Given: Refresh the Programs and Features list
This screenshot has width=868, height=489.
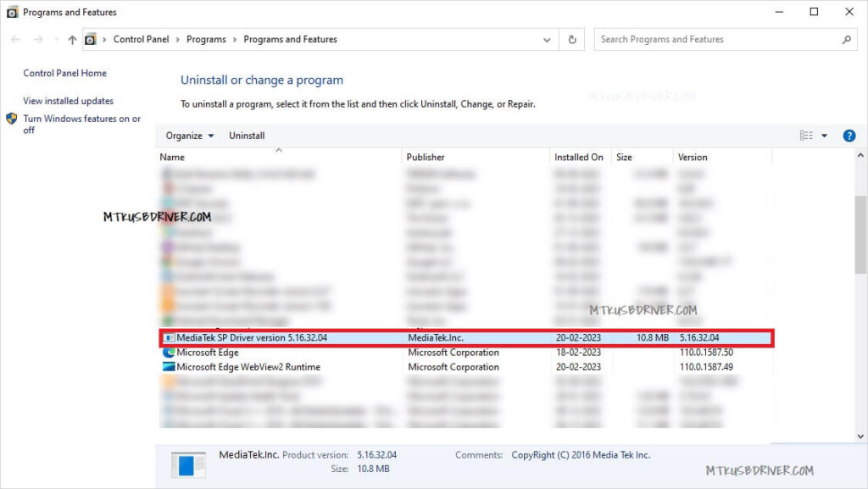Looking at the screenshot, I should pyautogui.click(x=573, y=40).
